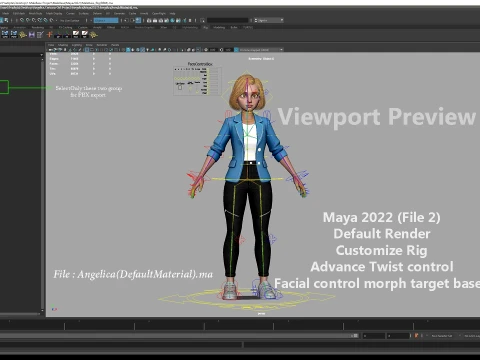Switch to the Motion Graphics shelf tab
Image resolution: width=480 pixels, height=360 pixels.
[144, 27]
